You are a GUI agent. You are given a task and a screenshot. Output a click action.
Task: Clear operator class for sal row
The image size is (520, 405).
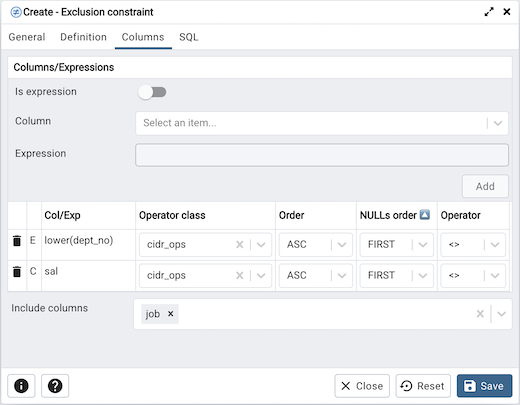pyautogui.click(x=239, y=276)
